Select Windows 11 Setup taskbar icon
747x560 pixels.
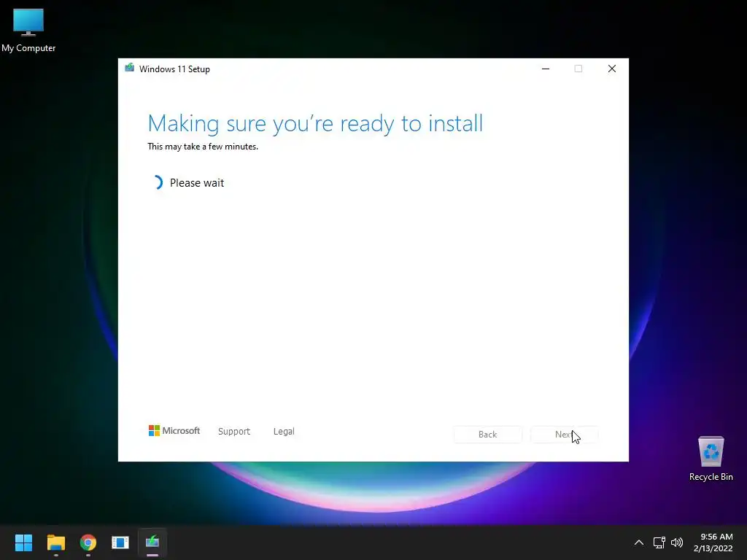pyautogui.click(x=152, y=542)
